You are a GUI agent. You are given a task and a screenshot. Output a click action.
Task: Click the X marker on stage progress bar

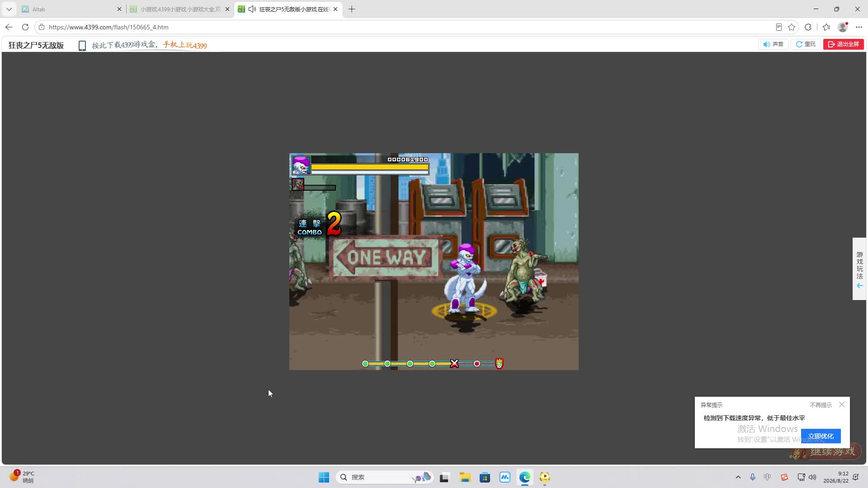point(454,364)
